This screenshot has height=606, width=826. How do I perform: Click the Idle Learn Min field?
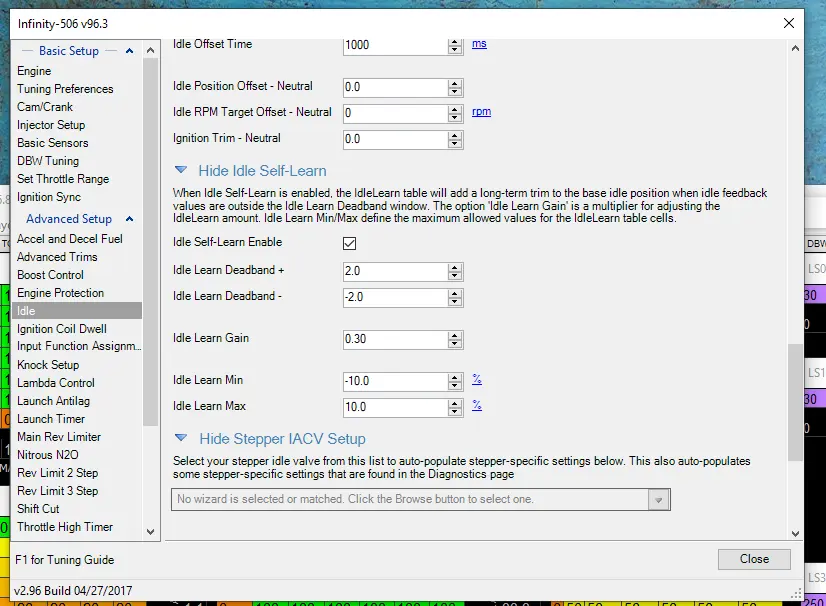pos(396,381)
